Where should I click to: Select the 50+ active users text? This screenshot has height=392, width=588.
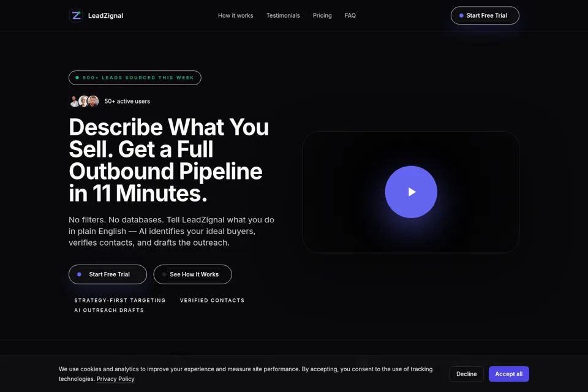coord(127,101)
